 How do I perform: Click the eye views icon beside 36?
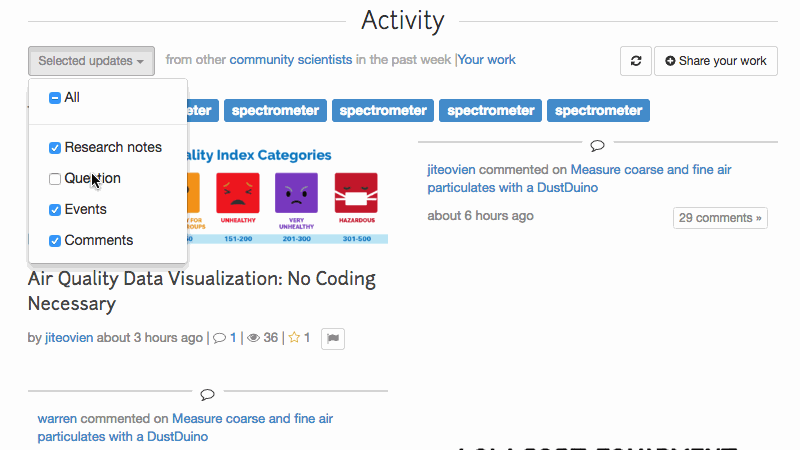coord(253,338)
